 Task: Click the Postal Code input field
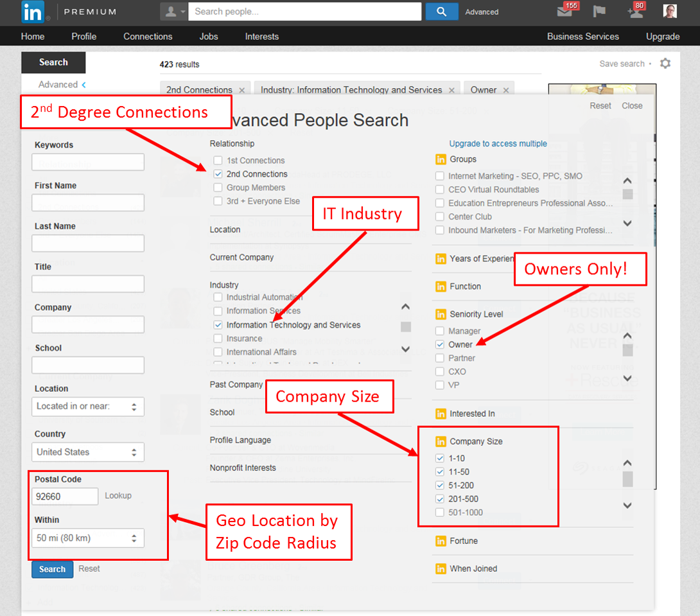(x=65, y=497)
